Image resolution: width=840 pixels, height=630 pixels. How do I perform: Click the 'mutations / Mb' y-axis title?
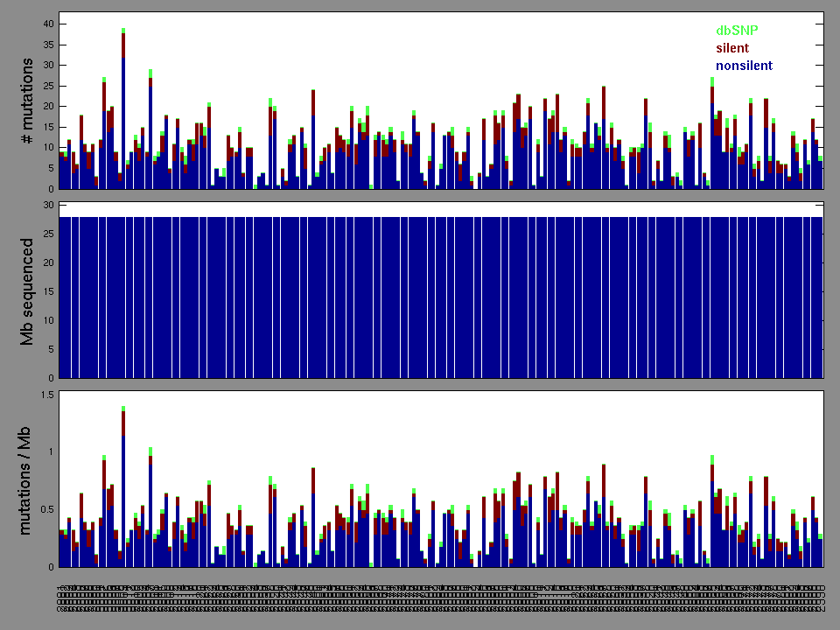tap(27, 479)
